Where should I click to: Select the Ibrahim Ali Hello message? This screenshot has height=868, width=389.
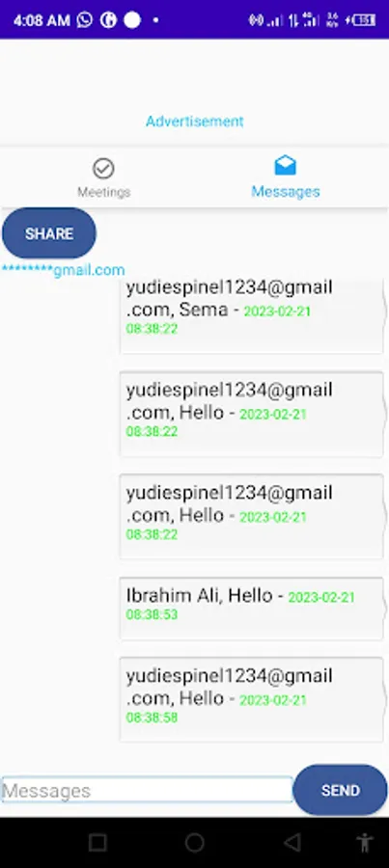pos(251,609)
